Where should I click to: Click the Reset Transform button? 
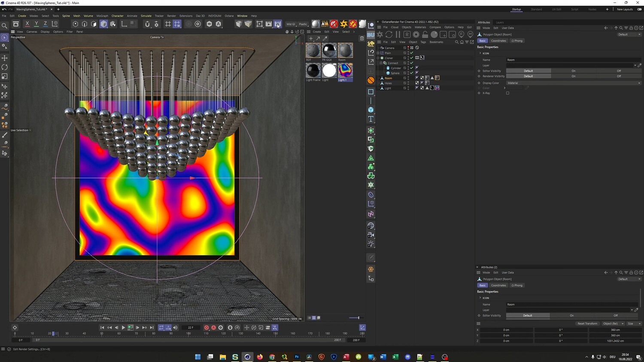[x=587, y=323]
